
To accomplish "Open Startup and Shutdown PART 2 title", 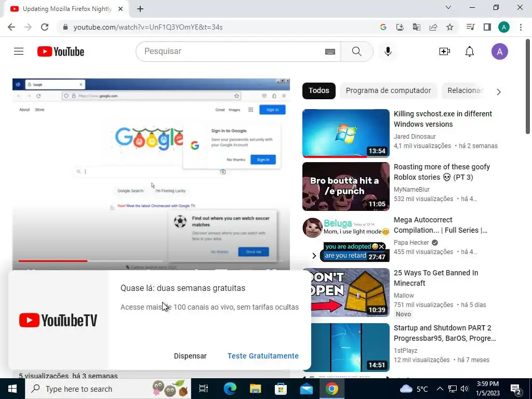I will pyautogui.click(x=445, y=333).
